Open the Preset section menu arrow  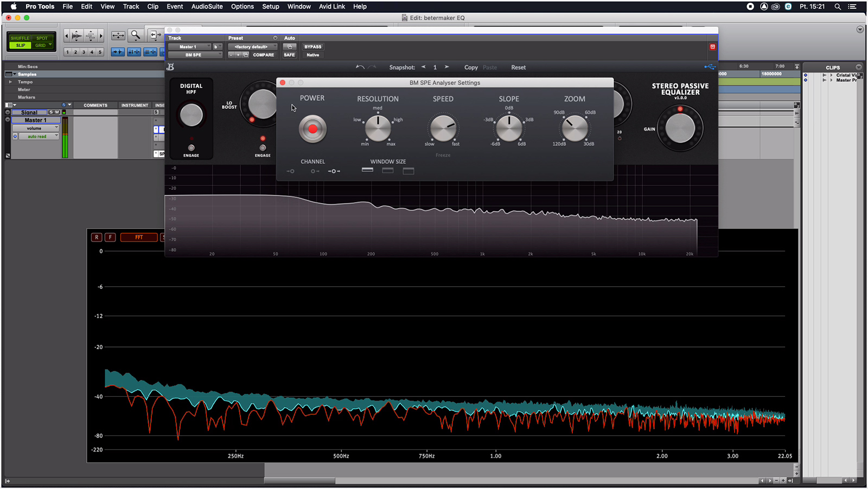(275, 38)
